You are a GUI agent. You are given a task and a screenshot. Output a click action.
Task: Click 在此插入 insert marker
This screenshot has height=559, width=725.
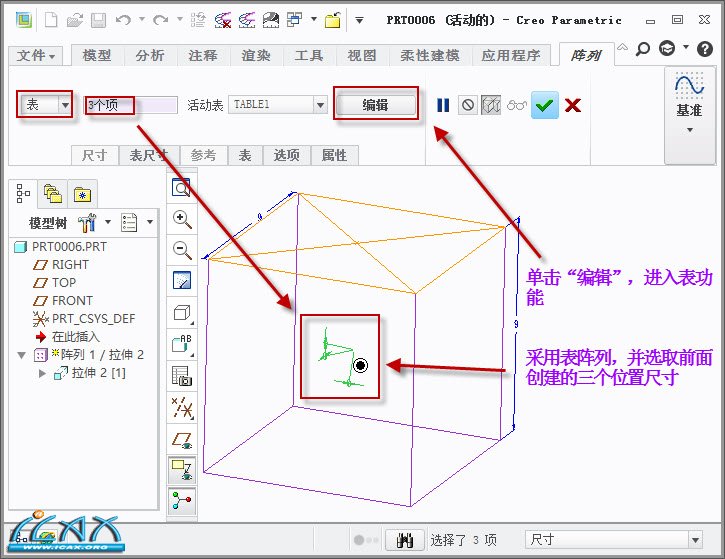(75, 337)
